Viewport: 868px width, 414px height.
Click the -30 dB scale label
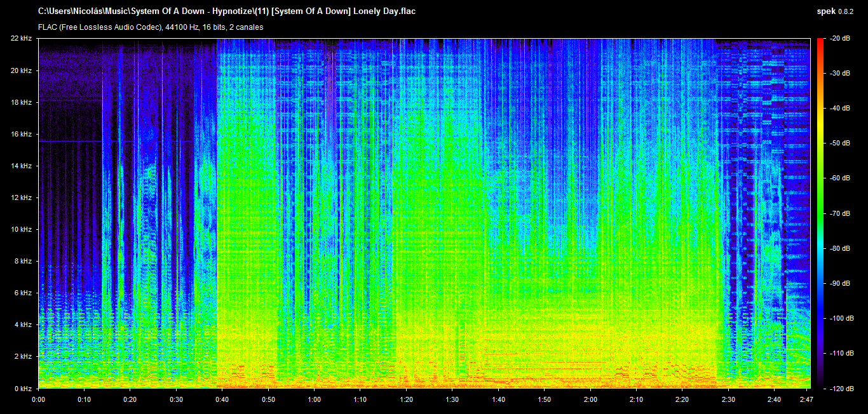[839, 74]
